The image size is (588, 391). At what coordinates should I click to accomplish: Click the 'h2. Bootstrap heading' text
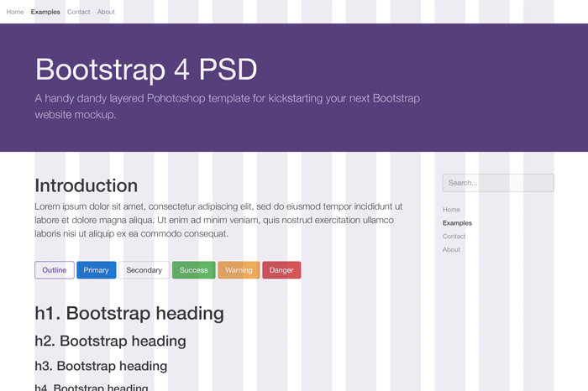[110, 341]
